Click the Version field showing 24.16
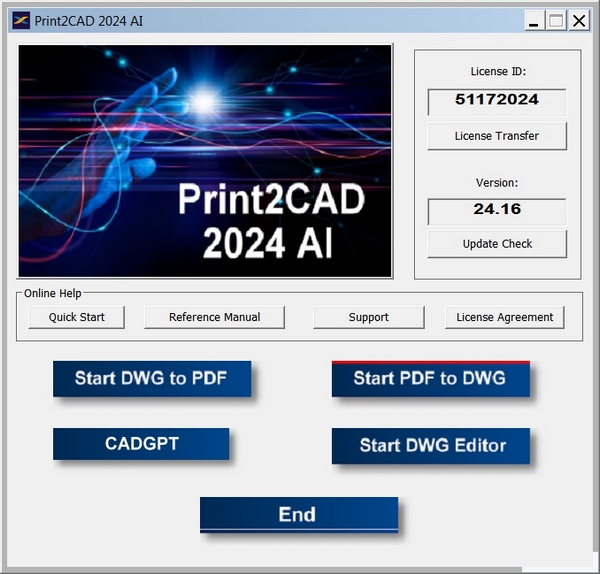The image size is (600, 574). pos(496,210)
